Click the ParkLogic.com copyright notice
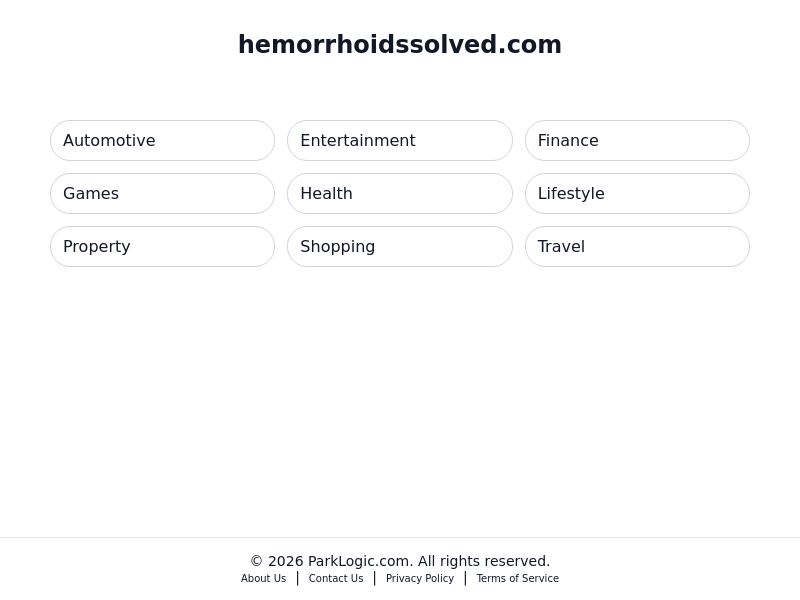 [400, 561]
